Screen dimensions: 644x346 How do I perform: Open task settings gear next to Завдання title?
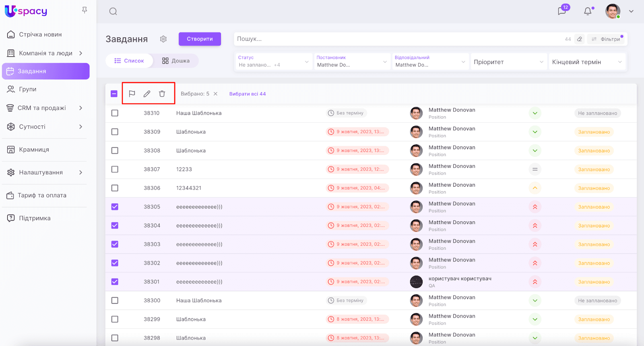(163, 39)
